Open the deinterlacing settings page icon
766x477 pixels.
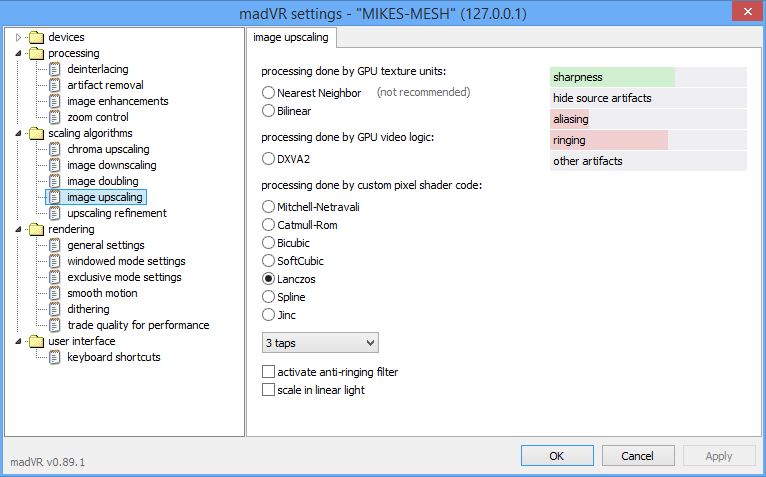coord(55,69)
